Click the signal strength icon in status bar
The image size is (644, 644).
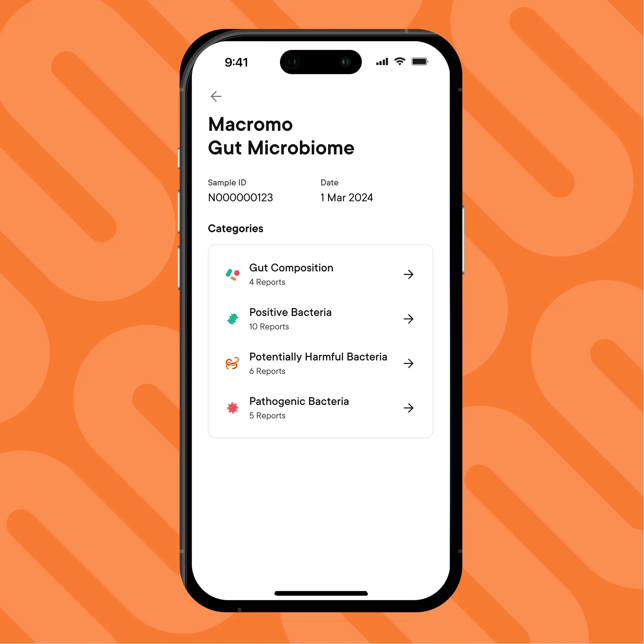click(x=386, y=63)
